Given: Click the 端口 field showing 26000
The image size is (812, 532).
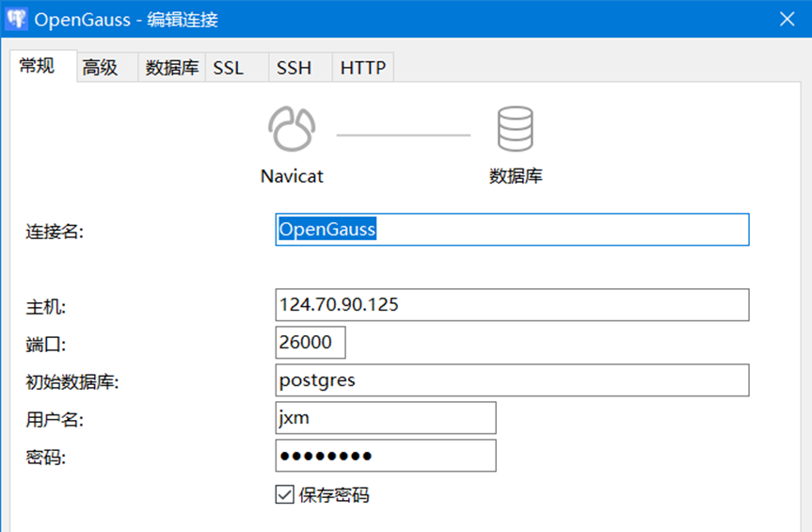Looking at the screenshot, I should (310, 343).
